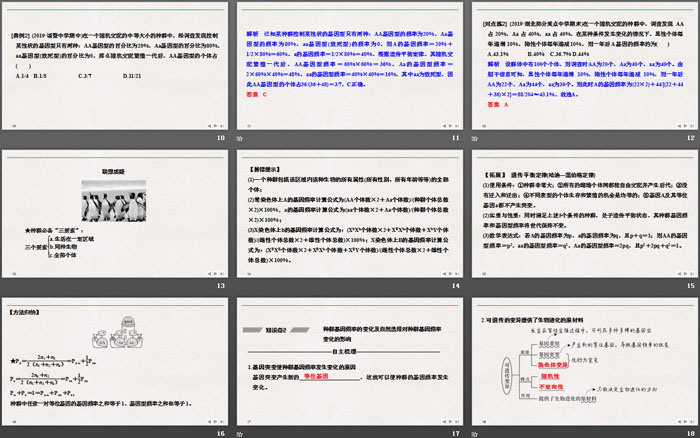700x438 pixels.
Task: Select slide 17 with 知识点2 heading
Action: pyautogui.click(x=350, y=357)
